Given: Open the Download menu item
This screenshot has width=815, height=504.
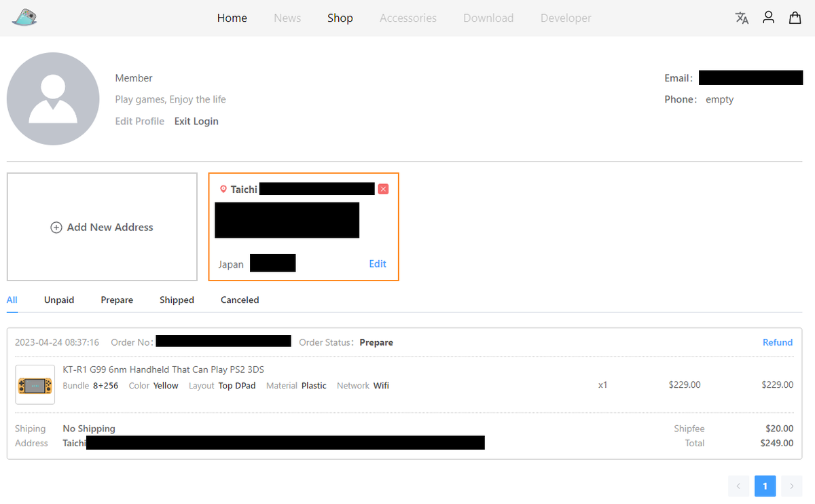Looking at the screenshot, I should tap(488, 18).
